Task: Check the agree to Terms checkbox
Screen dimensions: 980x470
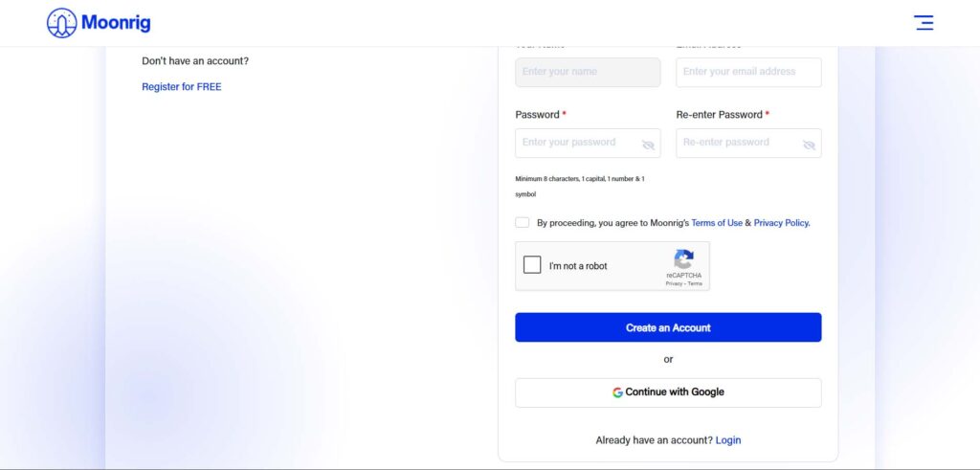Action: (x=523, y=222)
